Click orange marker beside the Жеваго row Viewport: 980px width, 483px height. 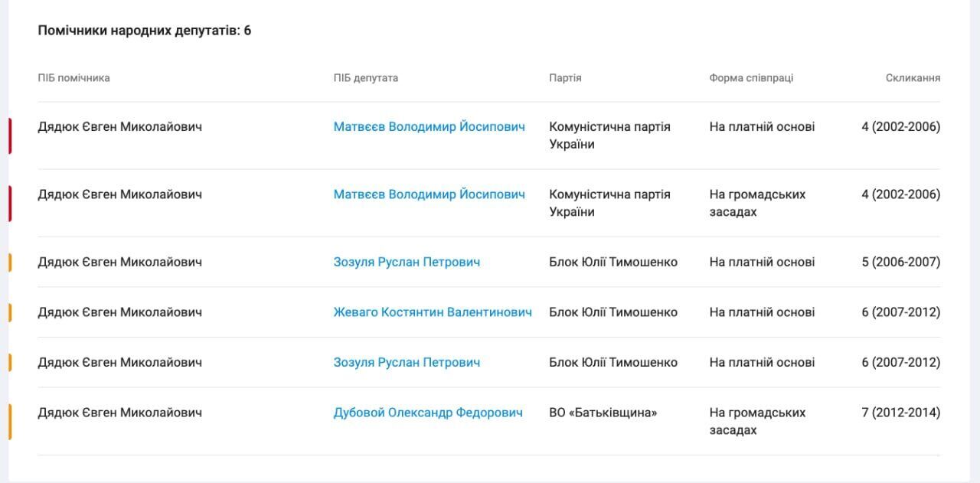pos(10,312)
